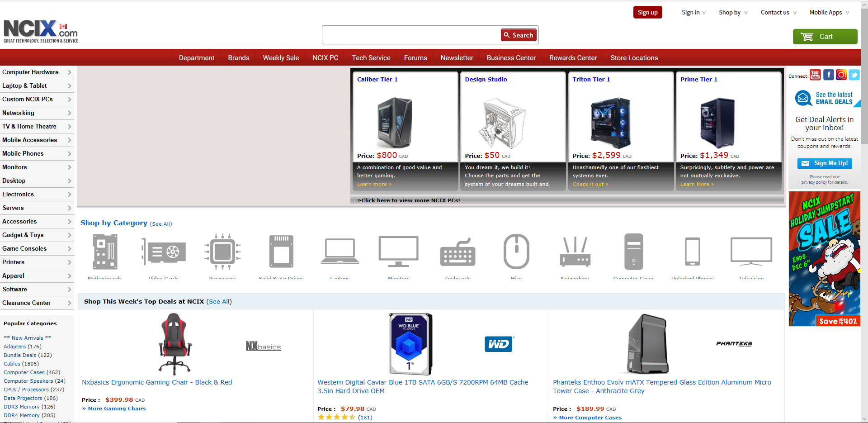
Task: Expand the Mobile Apps dropdown
Action: click(x=829, y=12)
